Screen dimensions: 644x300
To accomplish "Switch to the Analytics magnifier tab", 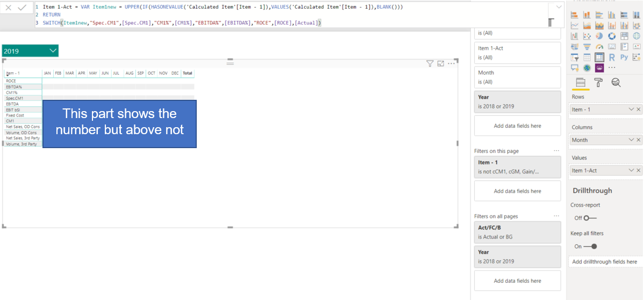I will [x=616, y=82].
